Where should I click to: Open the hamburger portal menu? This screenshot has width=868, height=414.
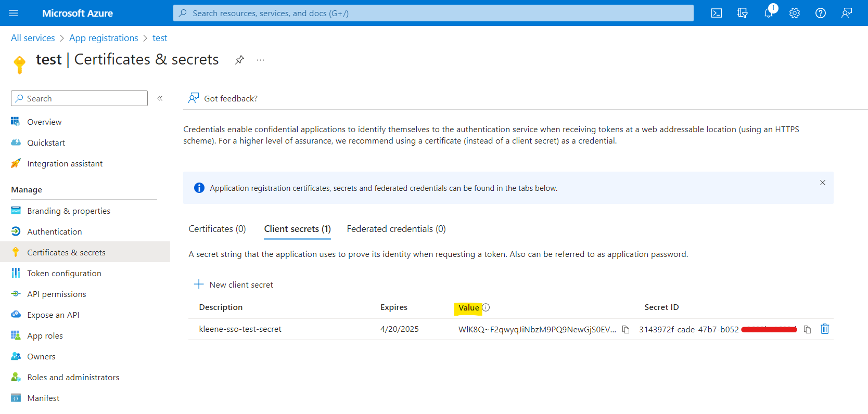click(x=14, y=13)
